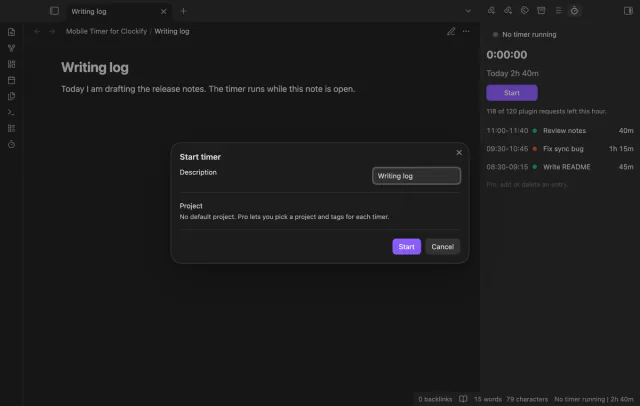Switch to editing view pencil icon
Screen dimensions: 640x406
(x=451, y=31)
